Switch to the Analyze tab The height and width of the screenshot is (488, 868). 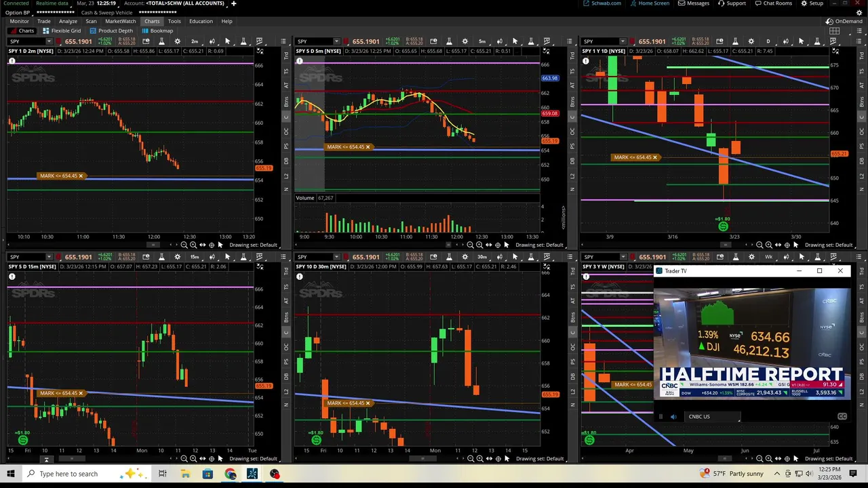click(68, 21)
